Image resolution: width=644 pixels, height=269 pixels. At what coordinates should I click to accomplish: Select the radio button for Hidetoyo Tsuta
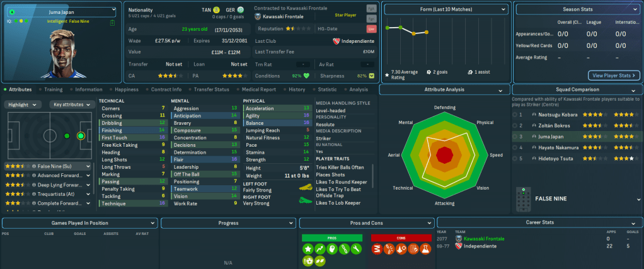[x=515, y=158]
